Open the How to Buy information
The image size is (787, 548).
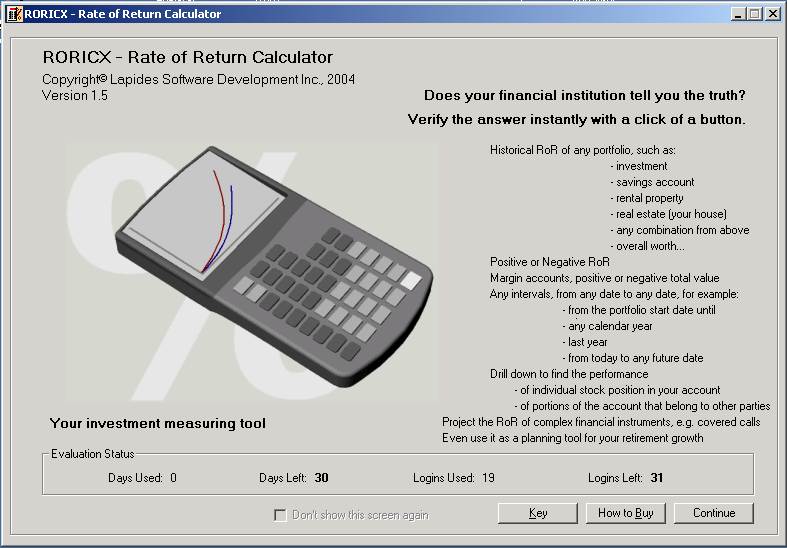point(625,513)
